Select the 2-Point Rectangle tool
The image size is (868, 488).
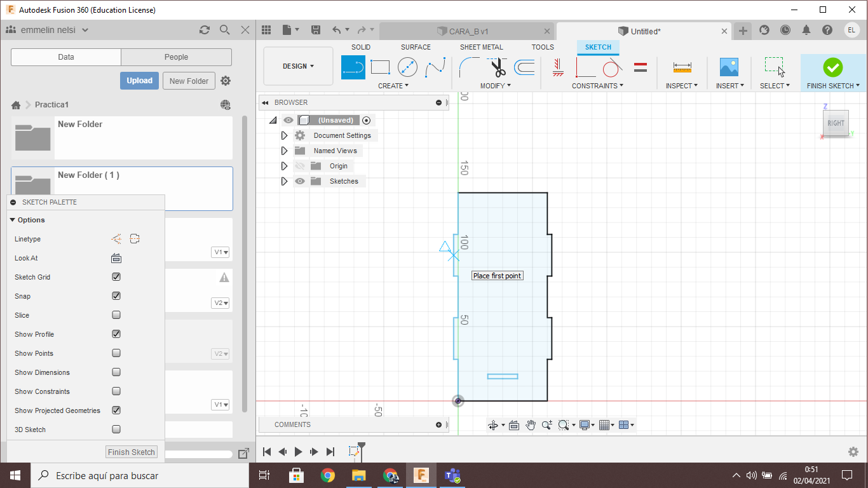[380, 67]
